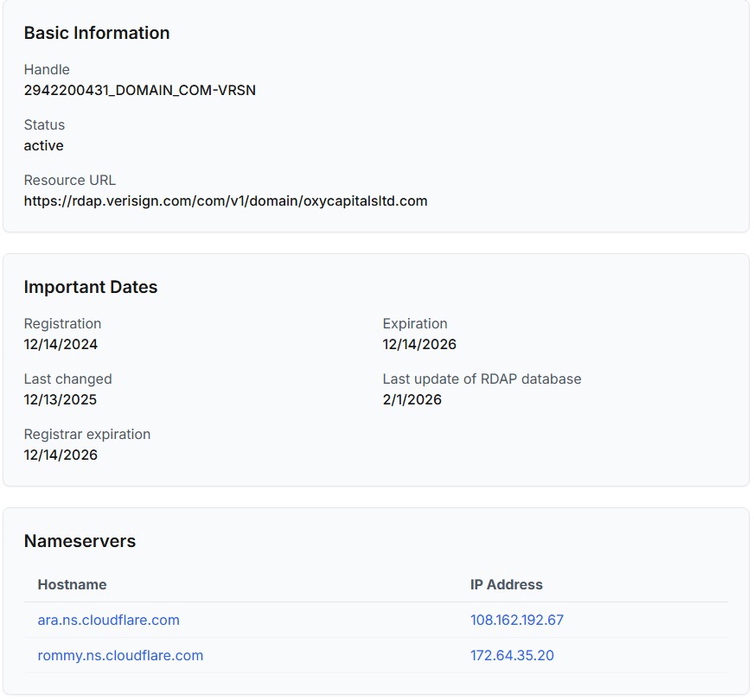Click the Important Dates heading
This screenshot has height=700, width=754.
pos(90,287)
